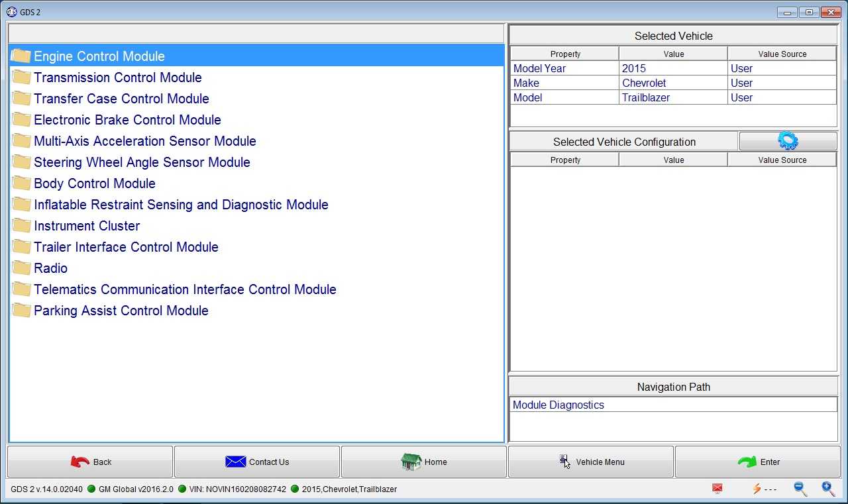Click the Radio folder icon

coord(21,268)
